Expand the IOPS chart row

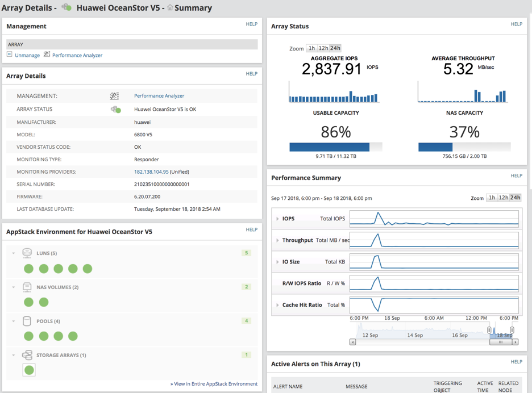[x=277, y=219]
